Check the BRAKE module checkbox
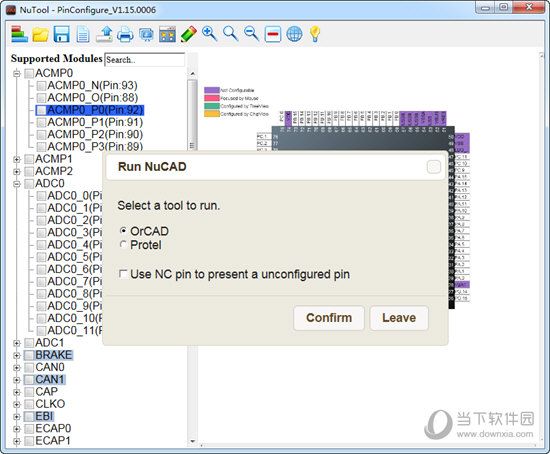 29,355
